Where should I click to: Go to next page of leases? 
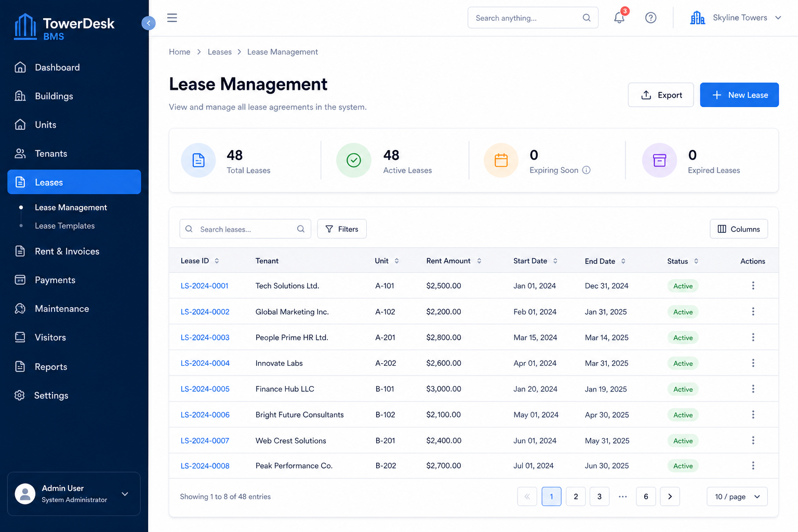coord(670,497)
